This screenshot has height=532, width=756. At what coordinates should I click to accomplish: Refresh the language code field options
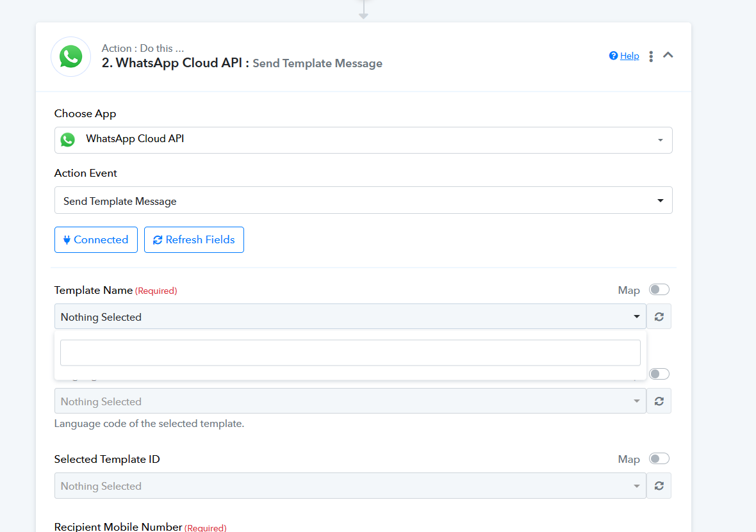pyautogui.click(x=659, y=401)
